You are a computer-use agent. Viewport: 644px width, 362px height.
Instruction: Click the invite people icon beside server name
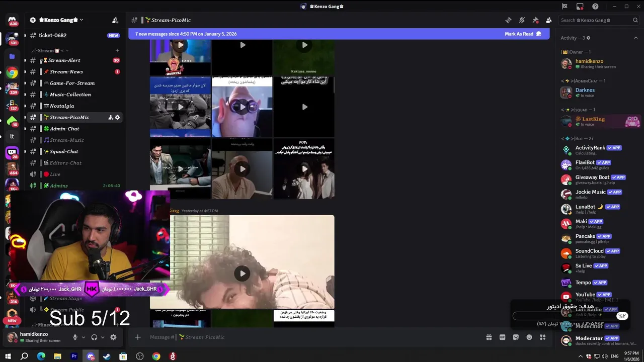(x=115, y=20)
